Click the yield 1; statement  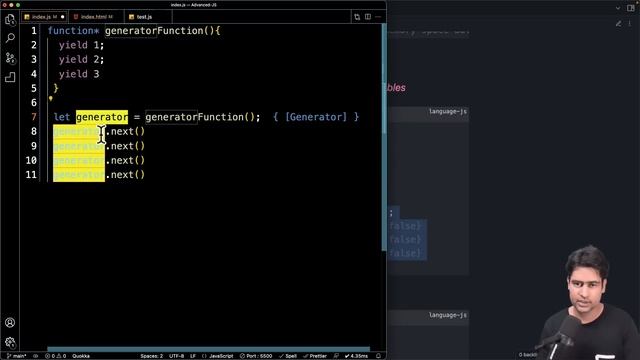pos(81,45)
